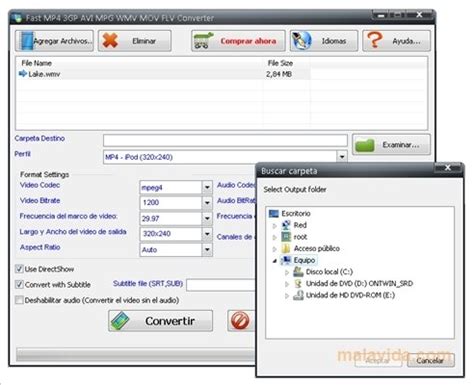Expand Unidad de DVD (D:) node arrow
The height and width of the screenshot is (385, 474).
pos(287,284)
